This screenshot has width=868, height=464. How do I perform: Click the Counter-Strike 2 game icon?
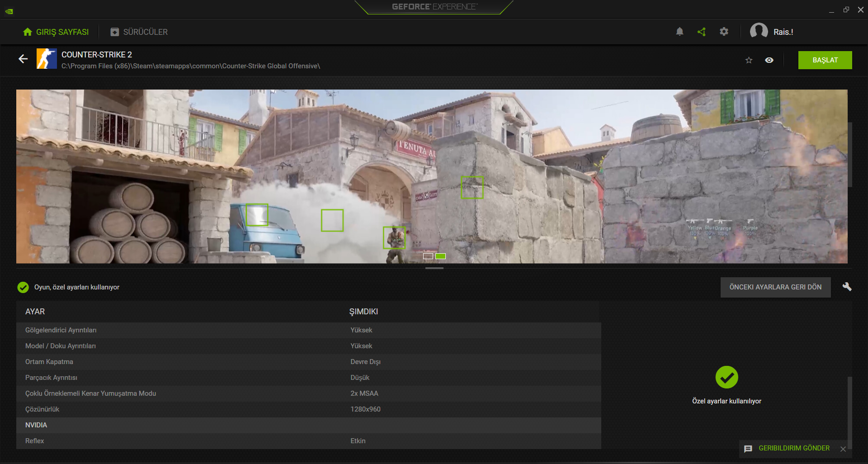47,59
